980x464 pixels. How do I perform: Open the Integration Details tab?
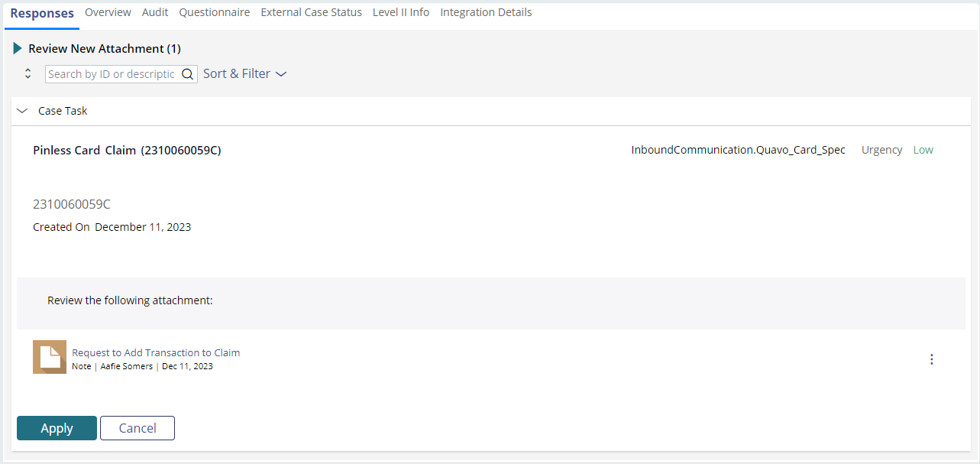[x=486, y=12]
